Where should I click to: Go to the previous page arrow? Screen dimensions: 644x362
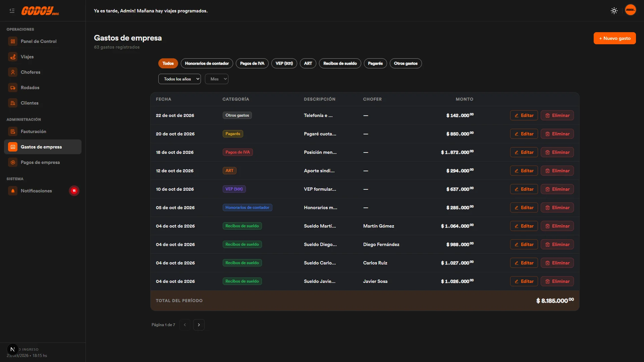point(185,325)
